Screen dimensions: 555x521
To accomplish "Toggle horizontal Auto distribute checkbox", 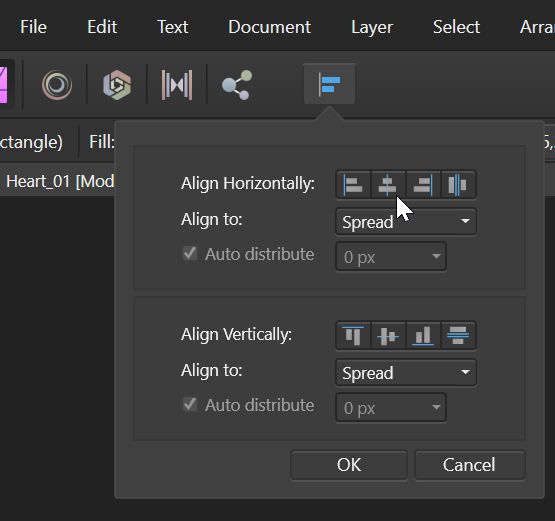I will point(190,253).
